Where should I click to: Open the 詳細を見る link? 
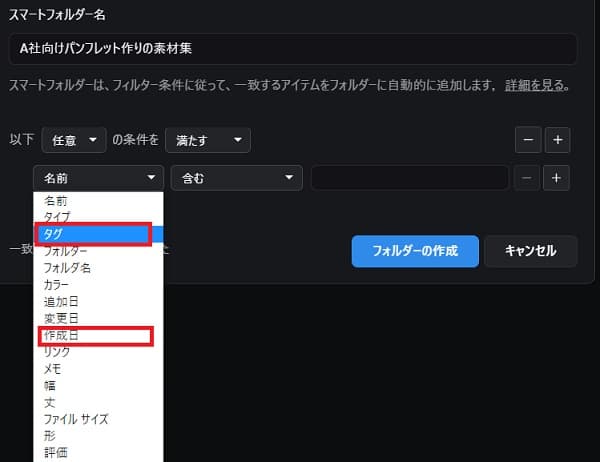pos(534,86)
